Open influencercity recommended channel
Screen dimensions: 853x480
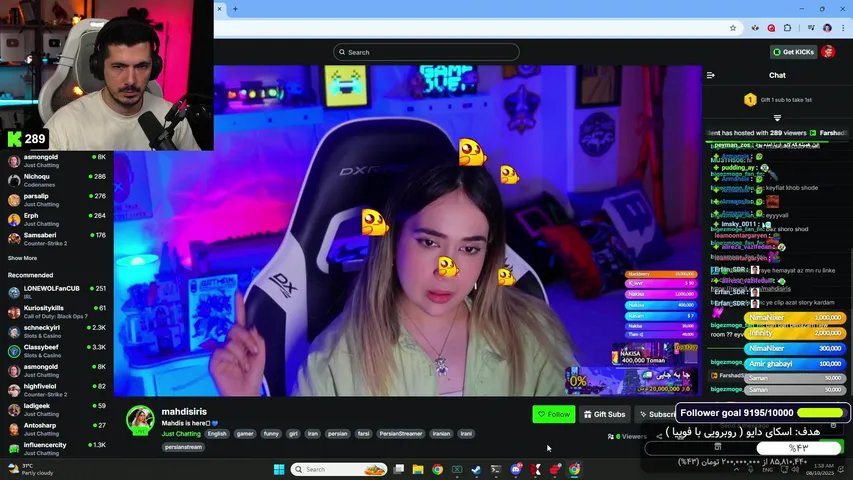pyautogui.click(x=57, y=449)
